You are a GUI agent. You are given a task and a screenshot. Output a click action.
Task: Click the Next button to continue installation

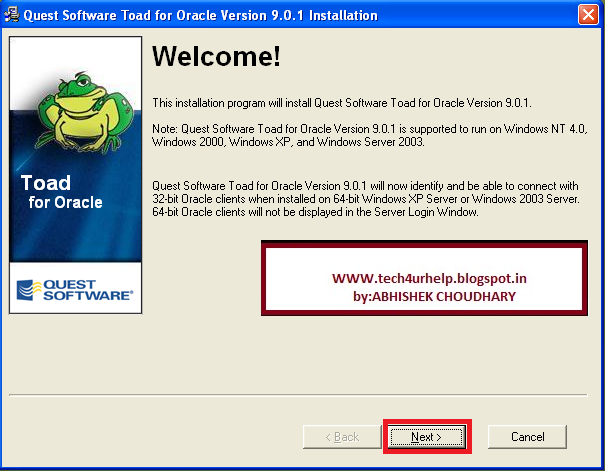click(x=427, y=437)
